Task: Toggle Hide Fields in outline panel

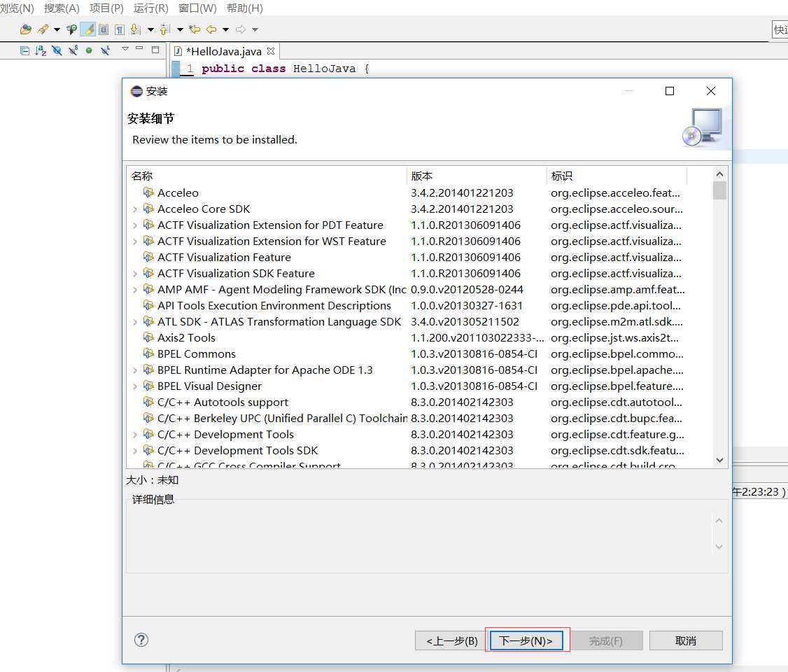Action: click(x=57, y=50)
